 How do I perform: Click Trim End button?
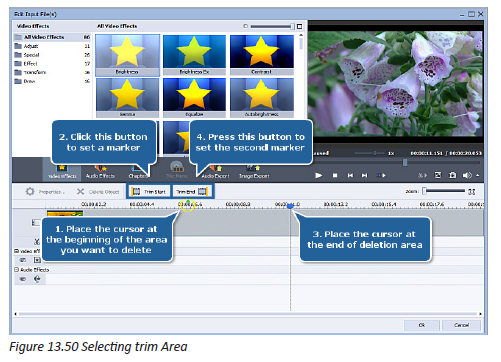(192, 191)
